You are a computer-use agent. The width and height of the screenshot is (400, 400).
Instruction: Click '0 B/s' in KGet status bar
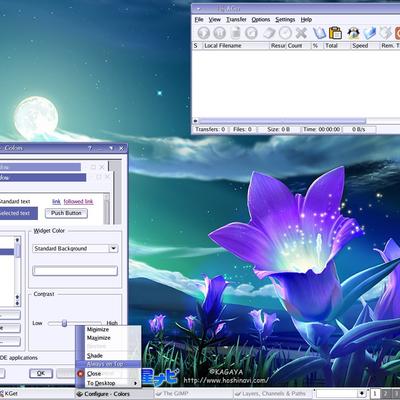click(x=359, y=129)
